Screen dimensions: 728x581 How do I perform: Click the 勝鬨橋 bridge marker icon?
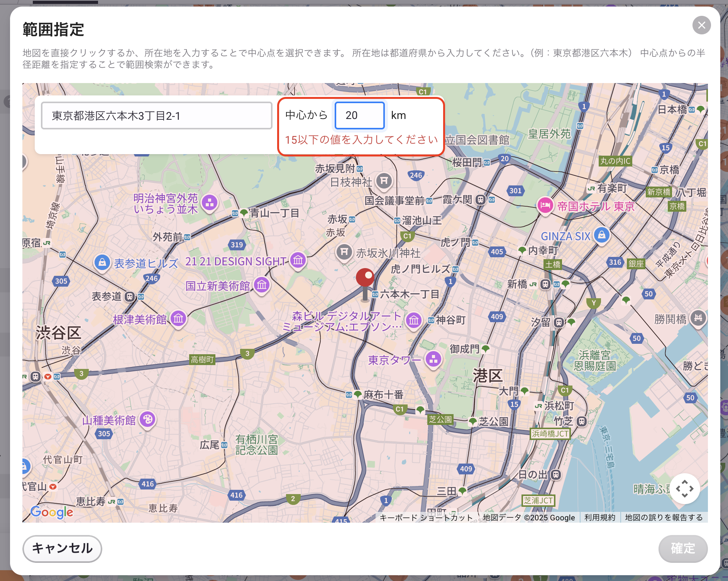click(x=698, y=318)
